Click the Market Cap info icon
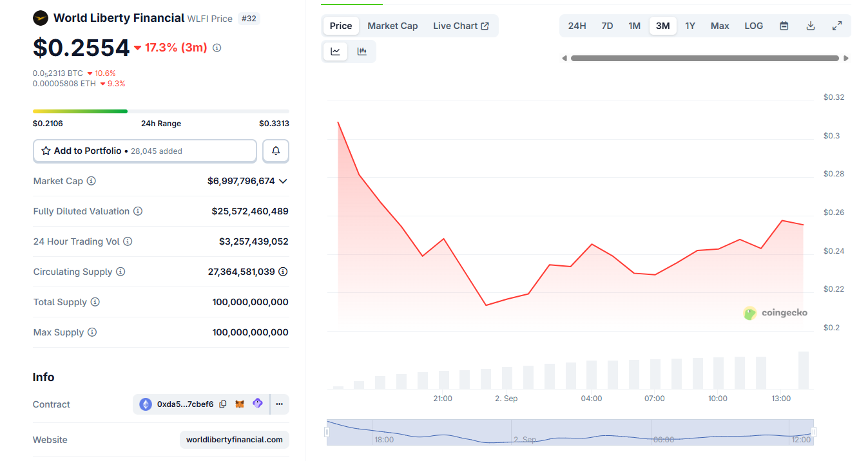The image size is (868, 461). point(92,181)
